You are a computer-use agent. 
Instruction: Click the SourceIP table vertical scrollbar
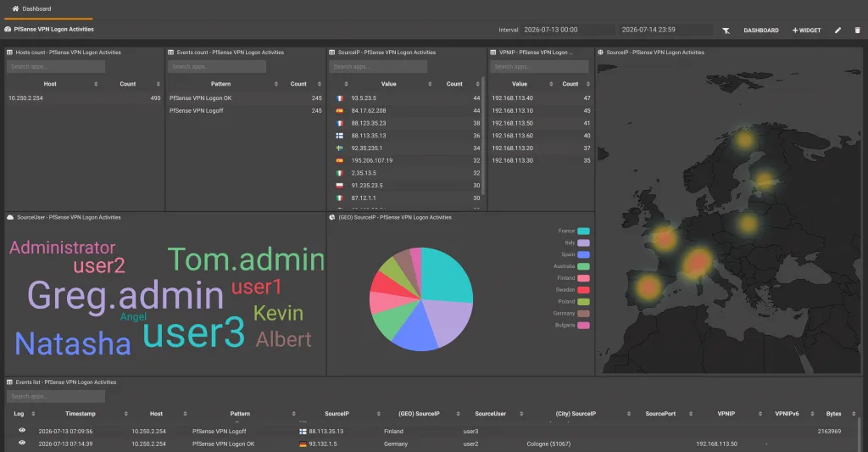click(x=484, y=137)
